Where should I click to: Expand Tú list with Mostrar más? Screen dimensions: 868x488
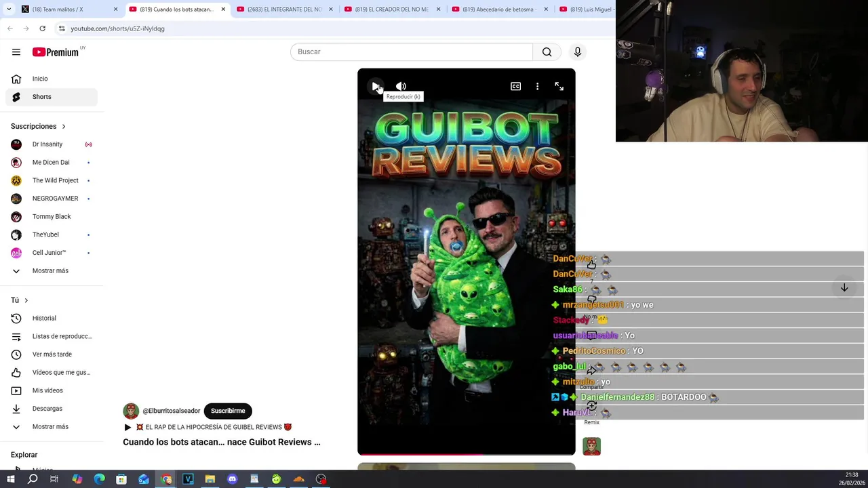[x=52, y=427]
